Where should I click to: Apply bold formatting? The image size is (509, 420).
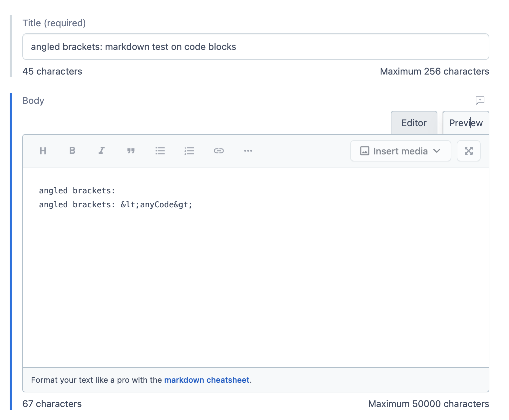(72, 151)
